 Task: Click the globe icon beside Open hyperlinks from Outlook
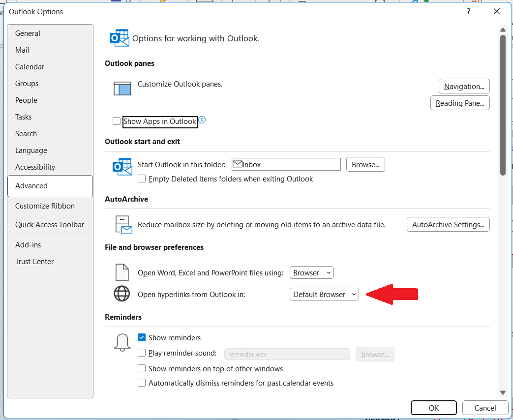pos(121,294)
